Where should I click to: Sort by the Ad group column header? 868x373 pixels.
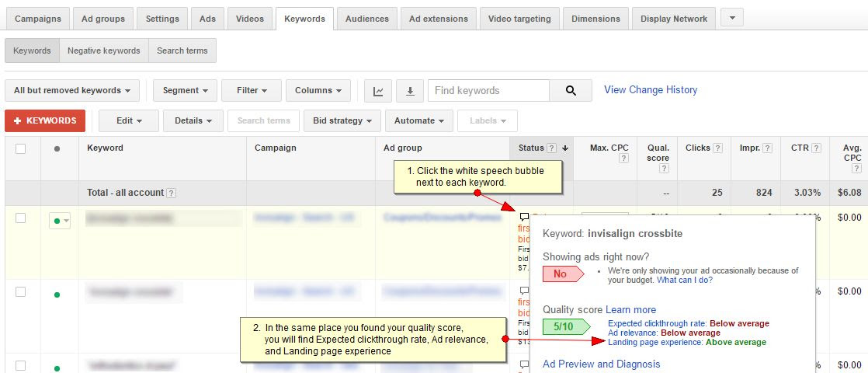coord(402,148)
